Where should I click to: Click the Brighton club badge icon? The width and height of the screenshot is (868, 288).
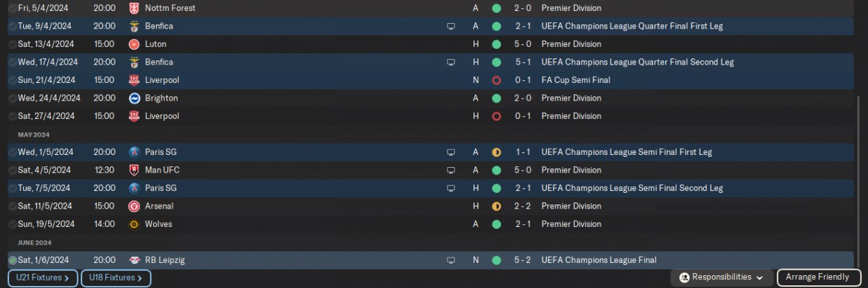134,98
